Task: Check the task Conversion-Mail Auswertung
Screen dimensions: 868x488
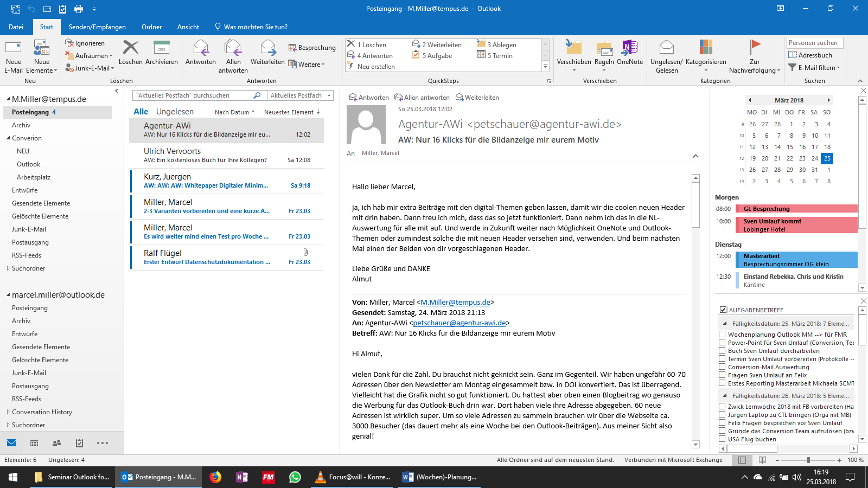Action: pyautogui.click(x=722, y=367)
